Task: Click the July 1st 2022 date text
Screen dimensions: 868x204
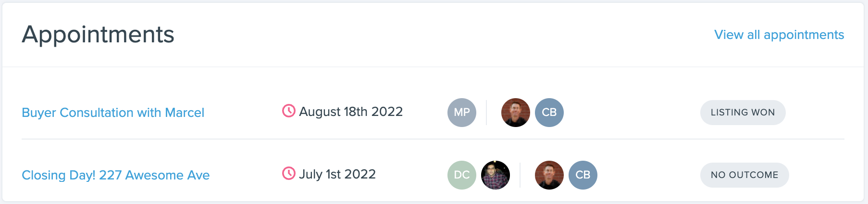Action: (337, 174)
